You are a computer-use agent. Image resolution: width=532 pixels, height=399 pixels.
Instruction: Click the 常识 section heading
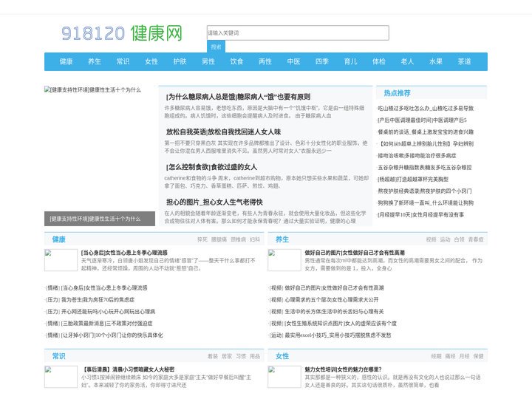[58, 356]
